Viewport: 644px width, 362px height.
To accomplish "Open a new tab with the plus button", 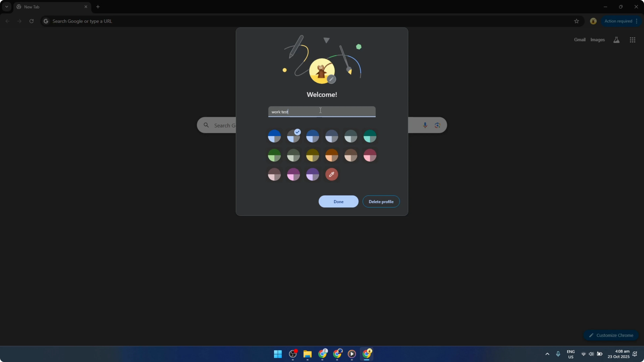I will coord(98,7).
